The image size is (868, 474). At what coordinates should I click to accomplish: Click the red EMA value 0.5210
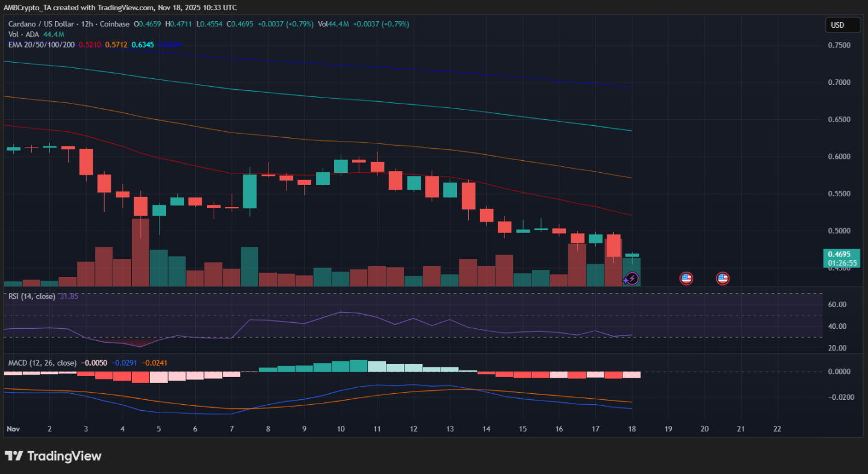(90, 45)
